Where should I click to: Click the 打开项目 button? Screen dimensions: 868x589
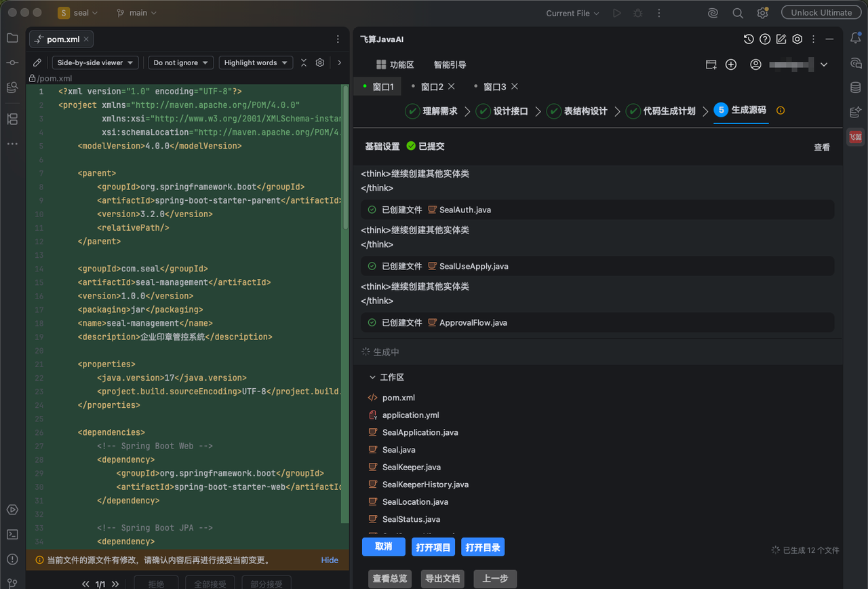click(433, 547)
